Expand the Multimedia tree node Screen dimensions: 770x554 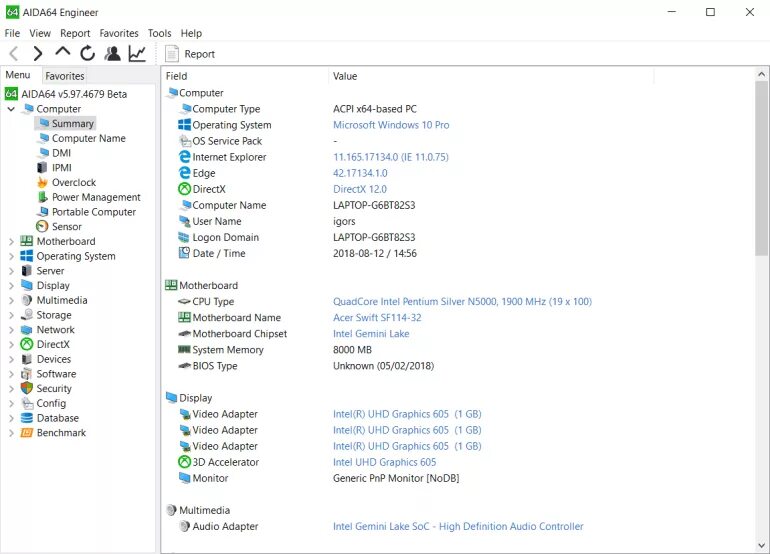coord(11,300)
